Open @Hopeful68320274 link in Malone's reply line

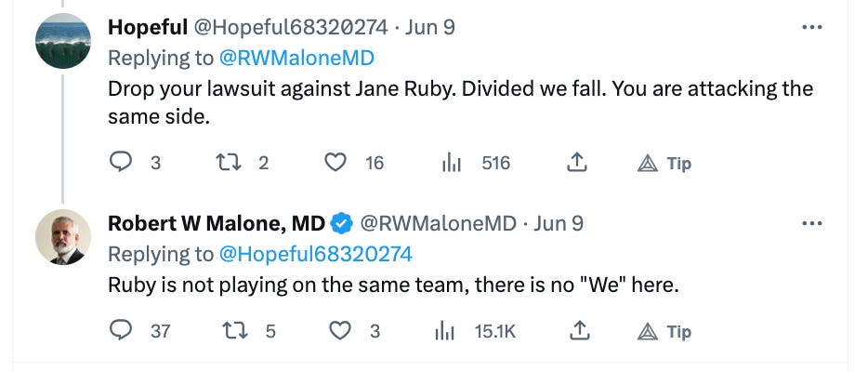(x=316, y=254)
